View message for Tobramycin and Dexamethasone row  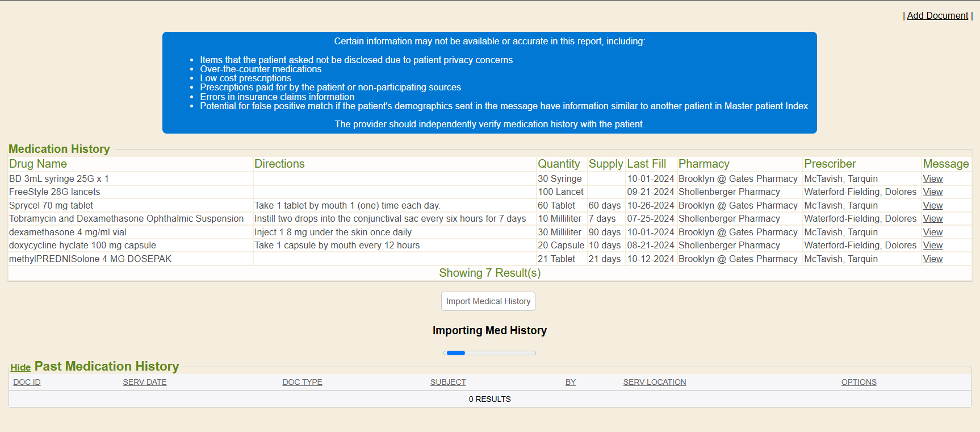(932, 219)
